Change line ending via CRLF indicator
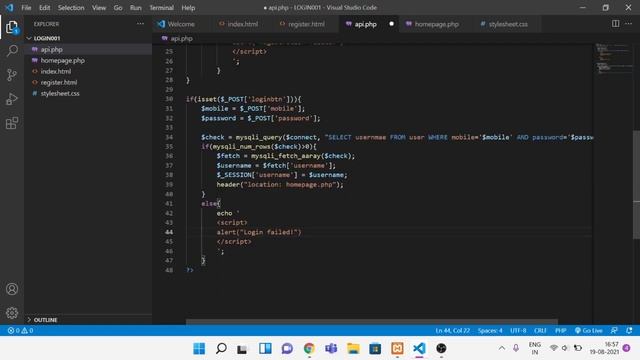Screen dimensions: 640x360 pos(540,330)
